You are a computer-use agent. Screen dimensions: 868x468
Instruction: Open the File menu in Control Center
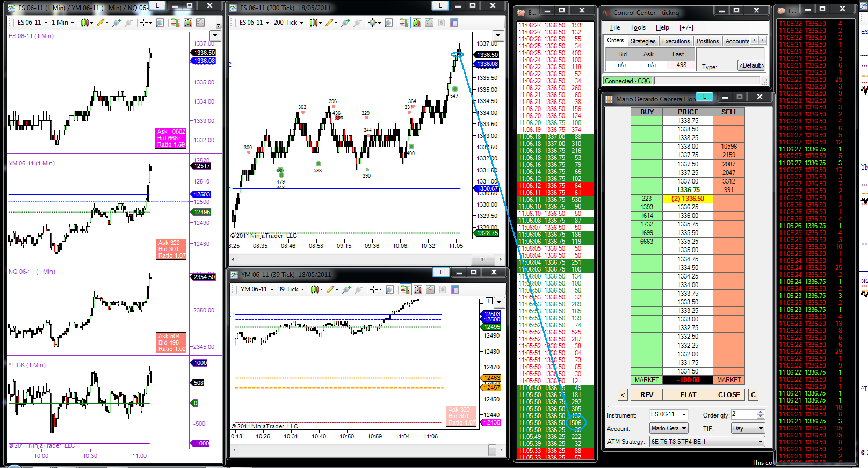[615, 27]
